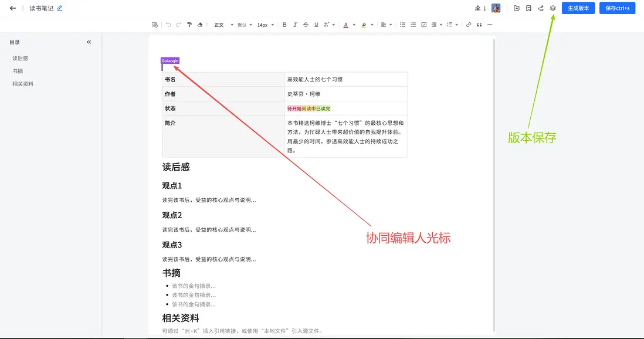Insert a checkbox task list
644x339 pixels.
click(424, 25)
